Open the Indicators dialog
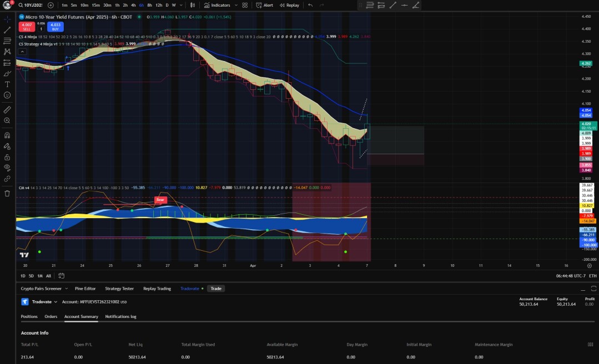This screenshot has width=599, height=364. point(218,6)
